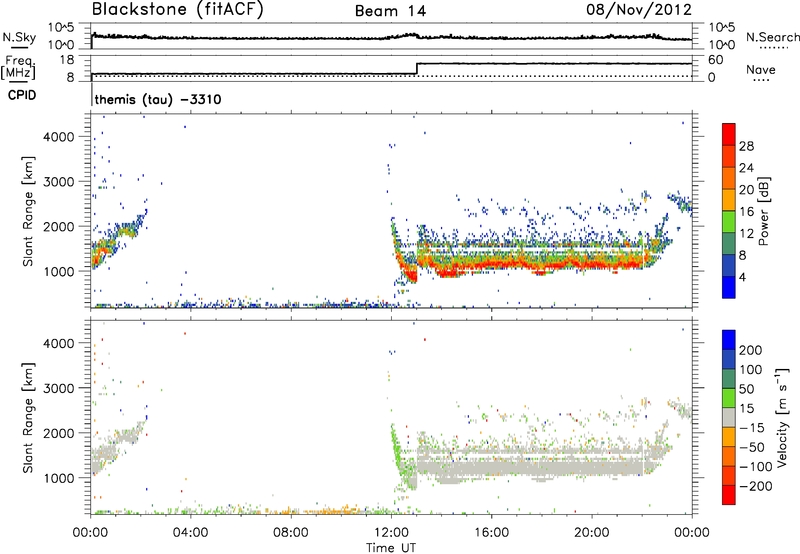The height and width of the screenshot is (554, 800).
Task: Click the 12:00 time axis tick label
Action: pyautogui.click(x=391, y=533)
